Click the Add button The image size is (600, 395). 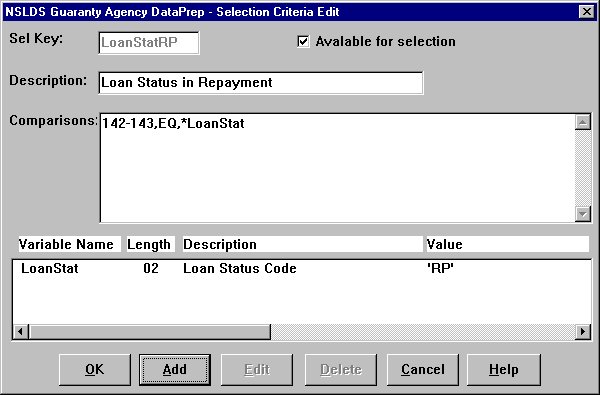pyautogui.click(x=175, y=370)
